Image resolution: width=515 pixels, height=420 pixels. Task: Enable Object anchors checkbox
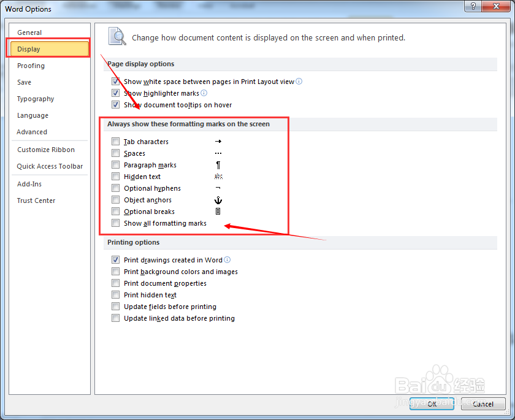coord(115,200)
